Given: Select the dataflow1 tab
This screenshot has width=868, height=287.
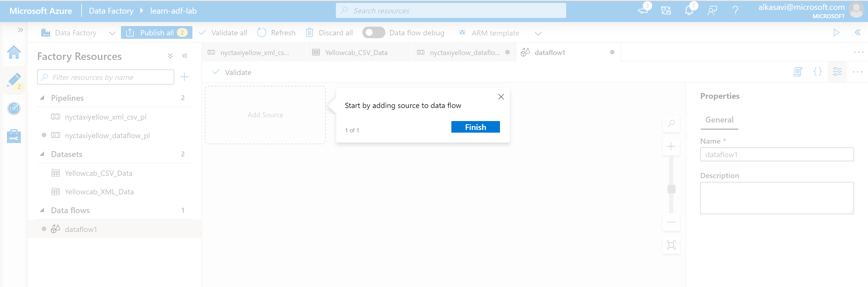Looking at the screenshot, I should coord(568,52).
